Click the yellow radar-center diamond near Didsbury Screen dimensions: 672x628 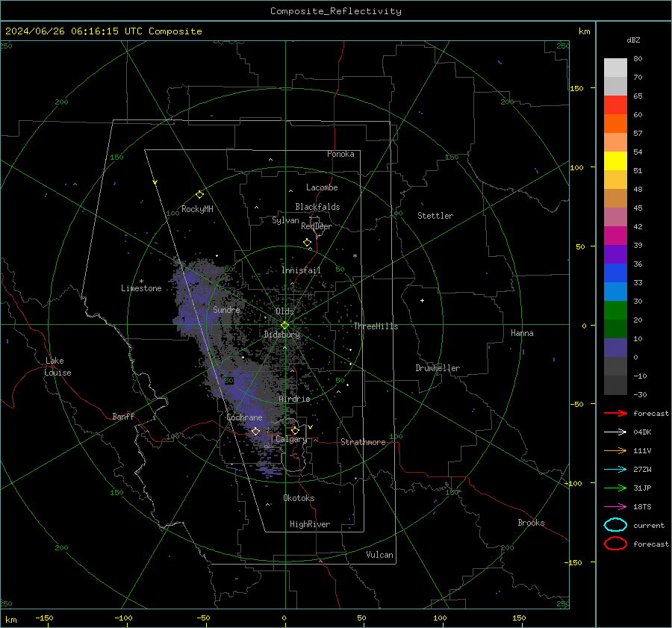[x=285, y=326]
